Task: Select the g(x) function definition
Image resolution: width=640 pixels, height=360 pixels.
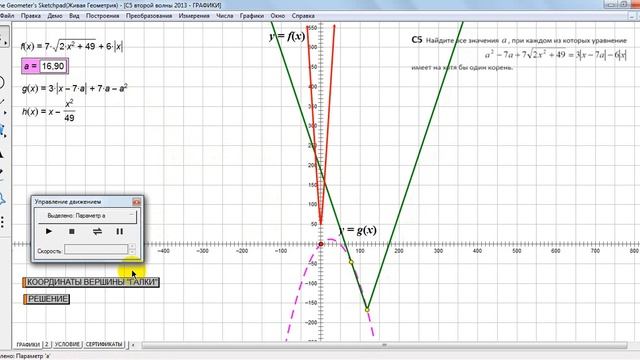Action: 74,88
